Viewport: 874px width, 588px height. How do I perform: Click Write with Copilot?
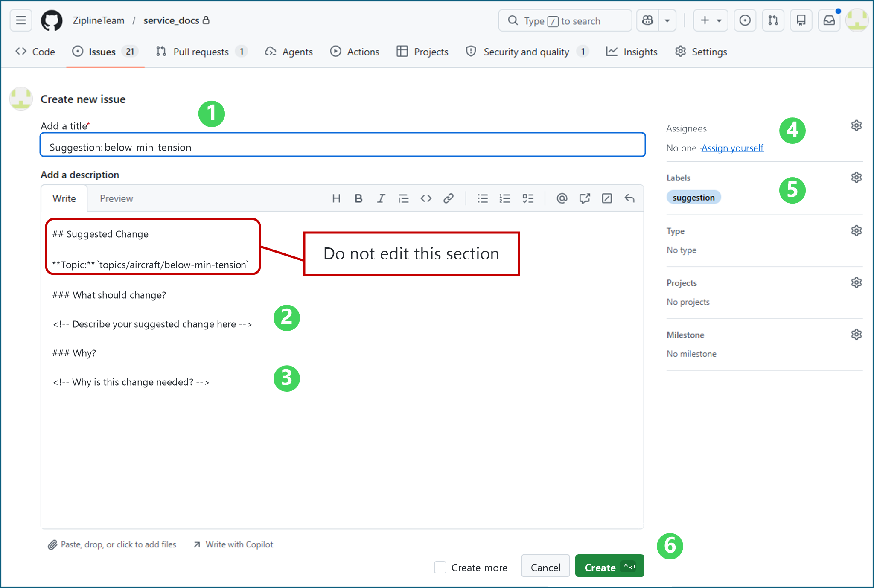pos(233,544)
